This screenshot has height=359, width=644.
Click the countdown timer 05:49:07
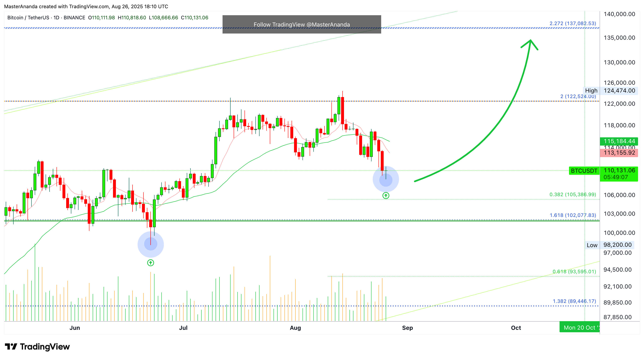coord(615,177)
